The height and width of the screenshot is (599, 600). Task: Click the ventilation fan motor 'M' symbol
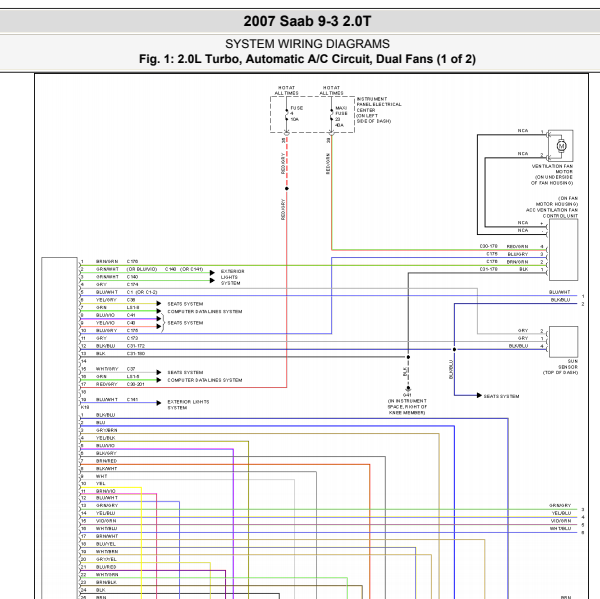(561, 146)
